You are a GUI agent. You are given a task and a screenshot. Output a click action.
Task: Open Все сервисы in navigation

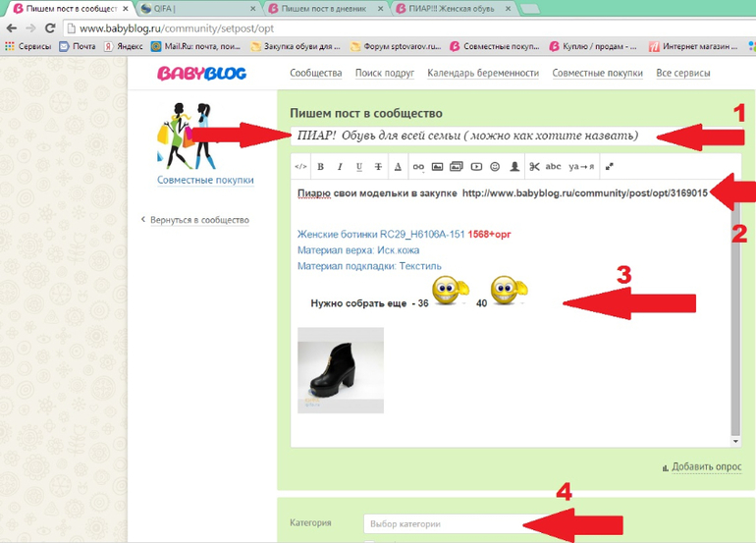pos(682,73)
